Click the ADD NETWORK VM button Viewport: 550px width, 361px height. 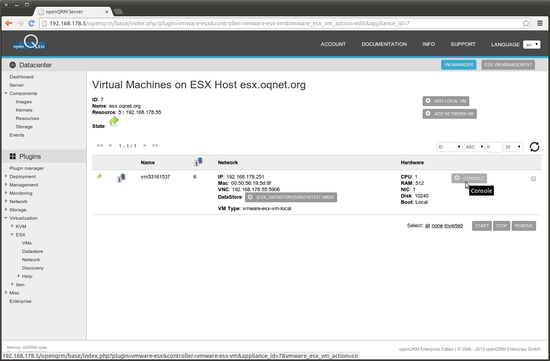449,114
